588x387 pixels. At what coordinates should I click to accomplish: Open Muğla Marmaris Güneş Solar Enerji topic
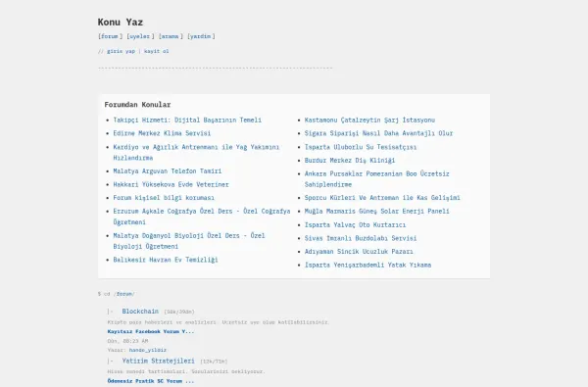[377, 211]
